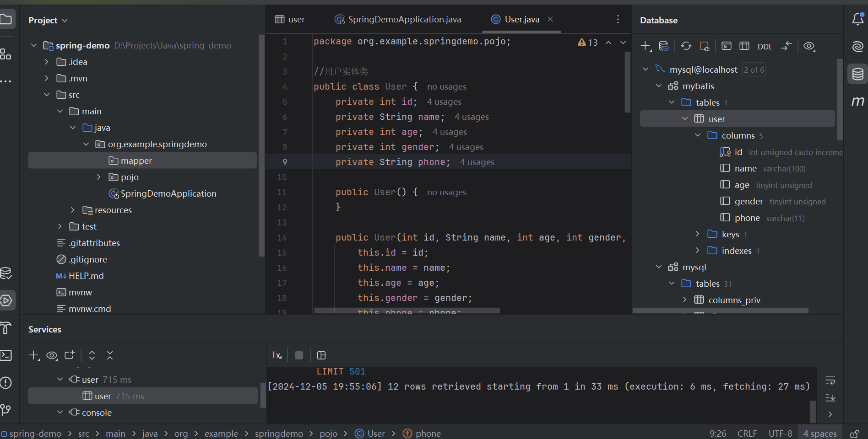868x439 pixels.
Task: Toggle the eye view options in Database toolbar
Action: (809, 46)
